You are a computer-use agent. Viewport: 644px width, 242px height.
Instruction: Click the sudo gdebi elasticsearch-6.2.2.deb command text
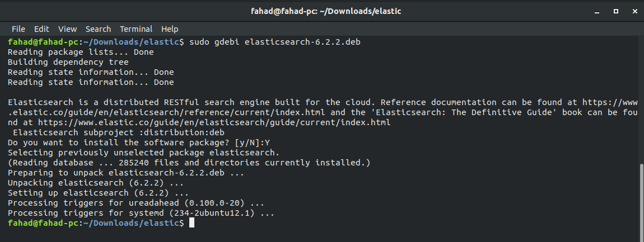[x=275, y=42]
